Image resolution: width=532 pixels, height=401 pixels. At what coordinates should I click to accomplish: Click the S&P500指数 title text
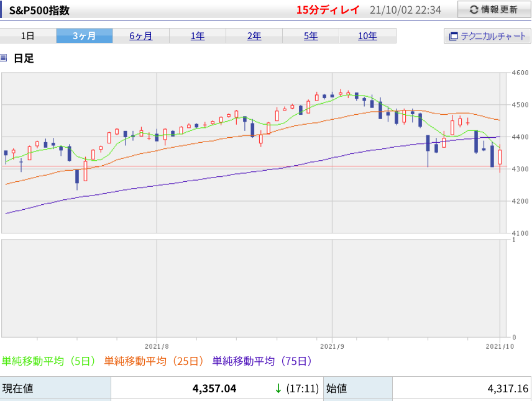coord(39,11)
